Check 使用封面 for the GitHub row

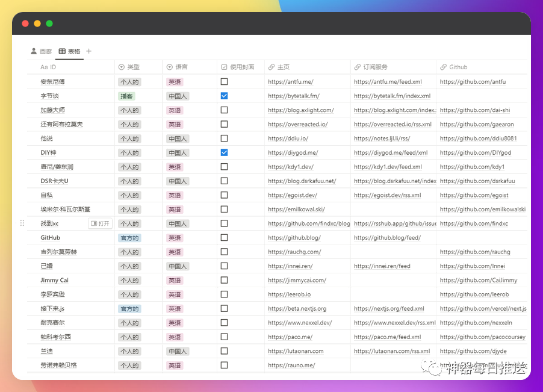click(x=224, y=238)
